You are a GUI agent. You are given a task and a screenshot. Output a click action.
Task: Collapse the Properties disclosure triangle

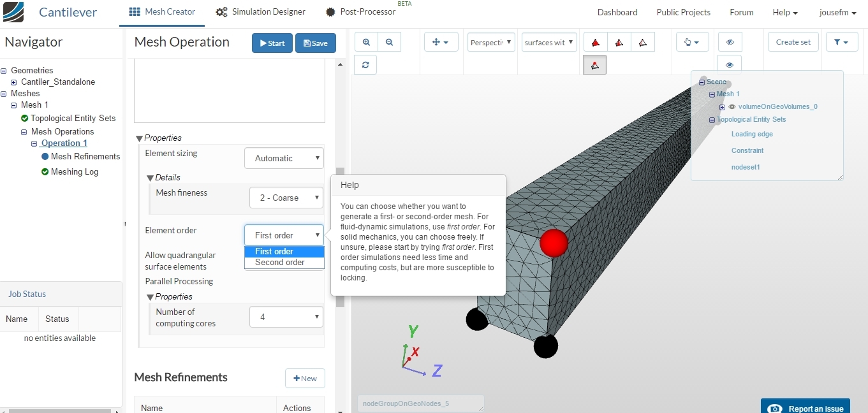pos(140,138)
